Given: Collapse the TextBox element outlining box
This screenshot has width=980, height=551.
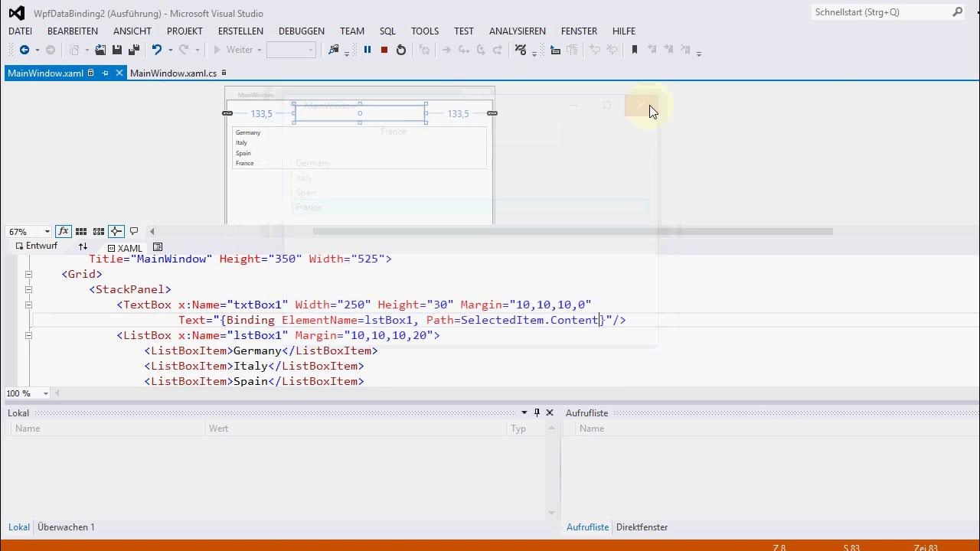Looking at the screenshot, I should [x=28, y=305].
